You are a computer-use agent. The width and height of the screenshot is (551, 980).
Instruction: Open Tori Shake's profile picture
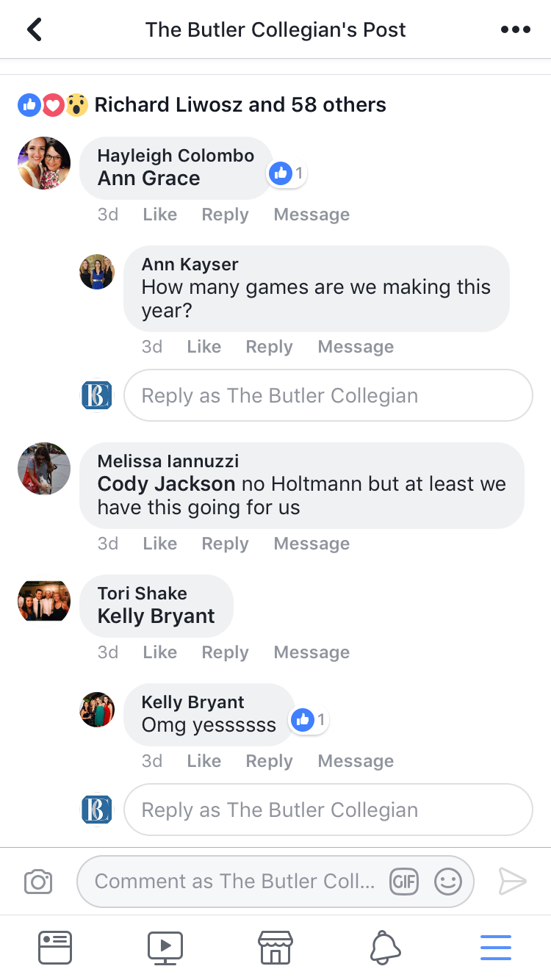pyautogui.click(x=44, y=601)
